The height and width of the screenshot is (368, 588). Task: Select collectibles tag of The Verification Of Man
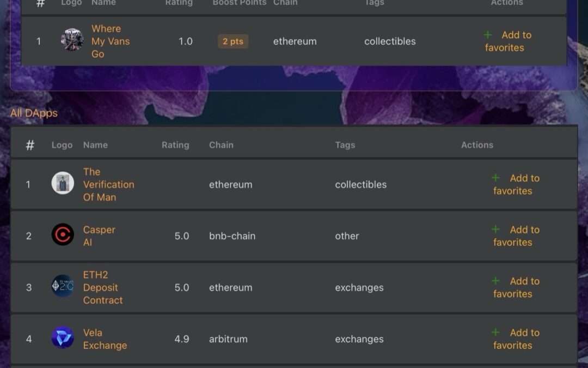coord(361,184)
